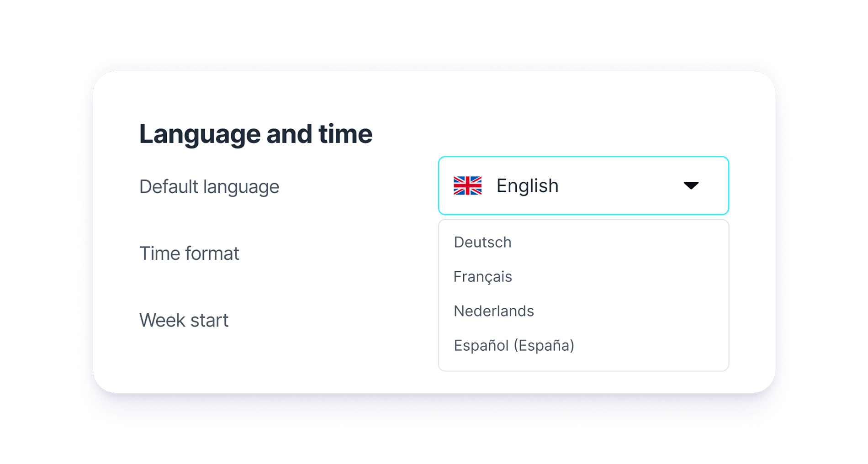868x464 pixels.
Task: Choose Français as the language
Action: click(x=482, y=277)
